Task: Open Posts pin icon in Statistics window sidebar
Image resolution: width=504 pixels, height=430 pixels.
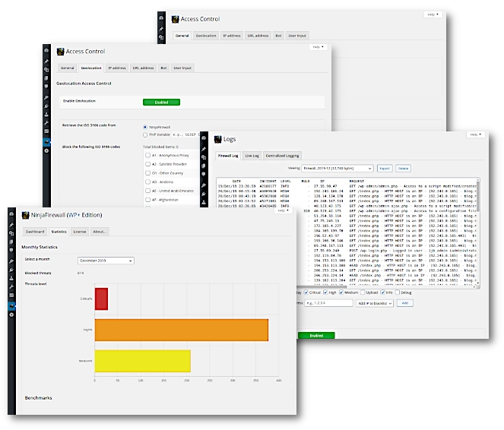Action: click(11, 225)
